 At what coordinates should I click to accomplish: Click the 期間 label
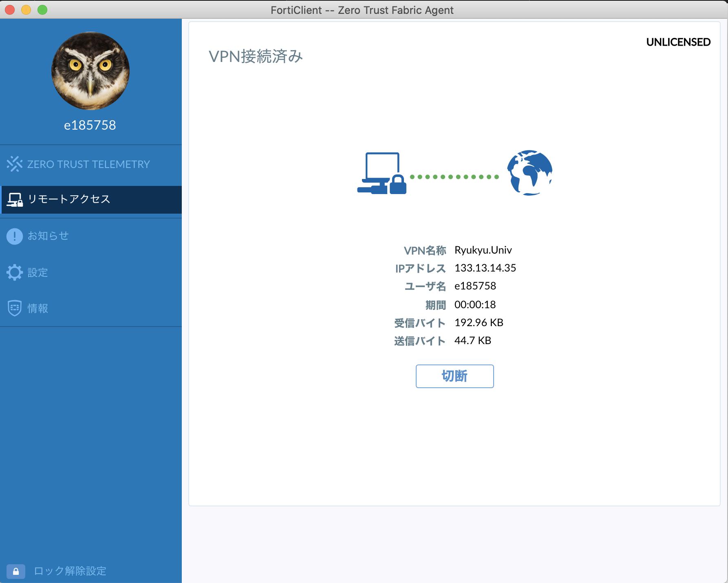436,305
